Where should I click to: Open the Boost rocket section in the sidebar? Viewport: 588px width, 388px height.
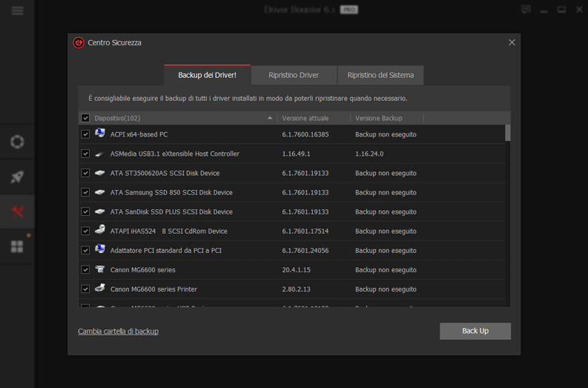click(x=17, y=177)
